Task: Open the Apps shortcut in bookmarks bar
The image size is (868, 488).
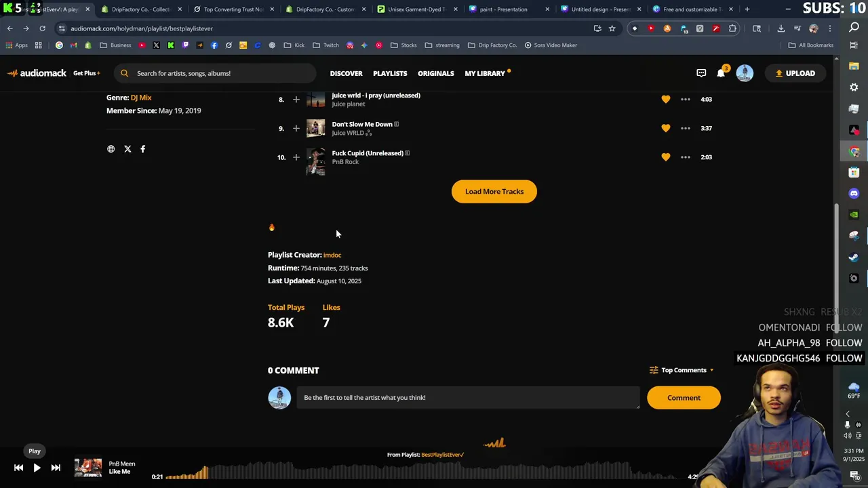Action: pyautogui.click(x=17, y=45)
